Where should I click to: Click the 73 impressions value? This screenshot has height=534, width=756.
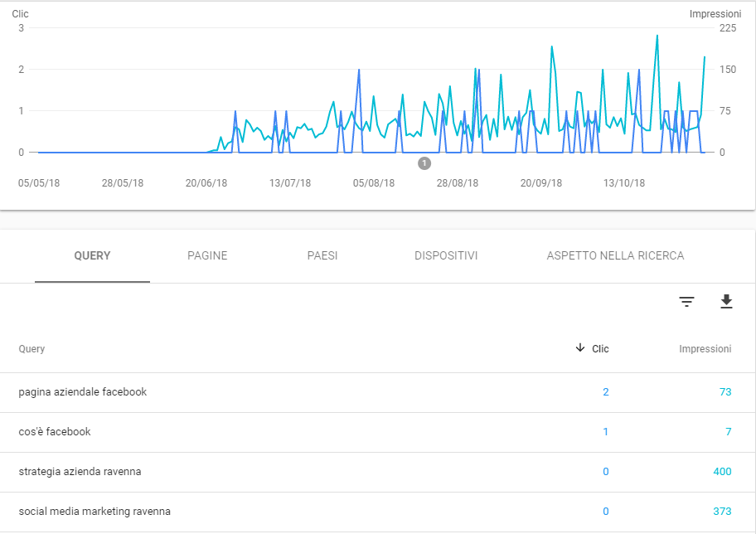tap(724, 392)
